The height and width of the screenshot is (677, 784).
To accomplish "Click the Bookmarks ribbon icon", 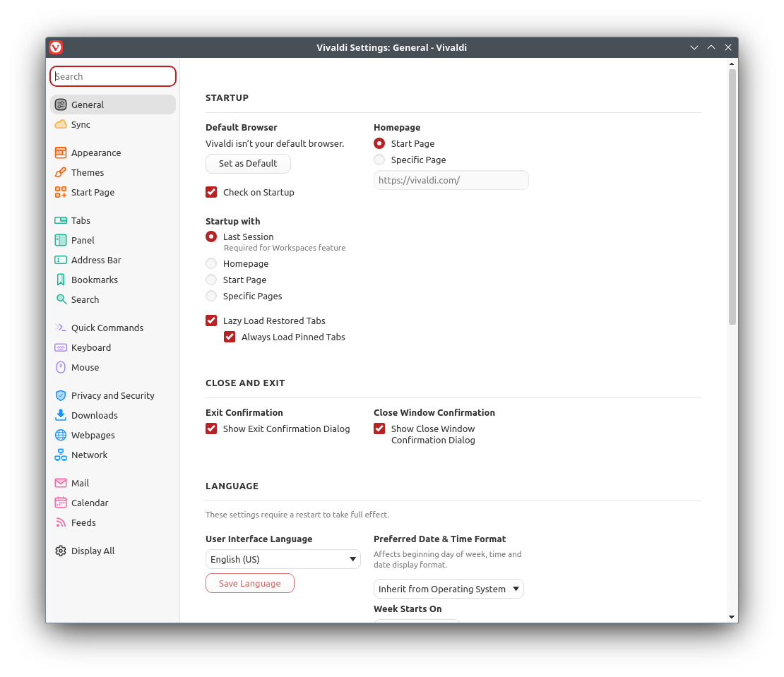I will click(61, 280).
